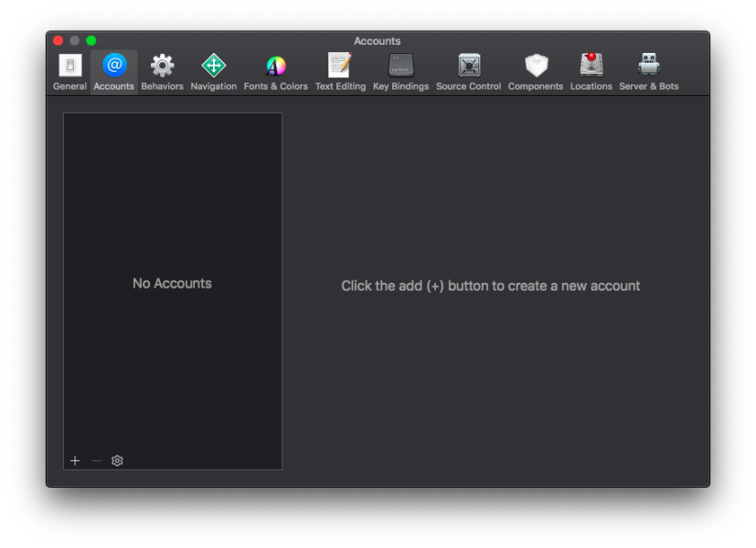Click the 'create a new account' hint text
This screenshot has width=756, height=548.
pos(490,286)
